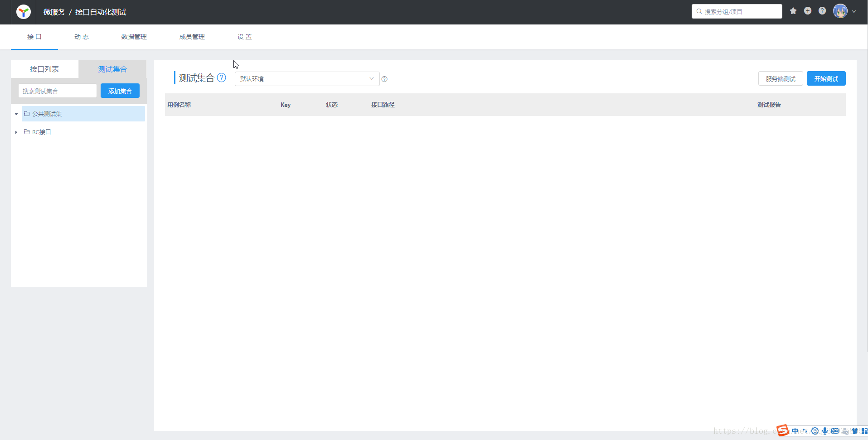
Task: Click the help icon beside 测试集合 title
Action: point(221,77)
